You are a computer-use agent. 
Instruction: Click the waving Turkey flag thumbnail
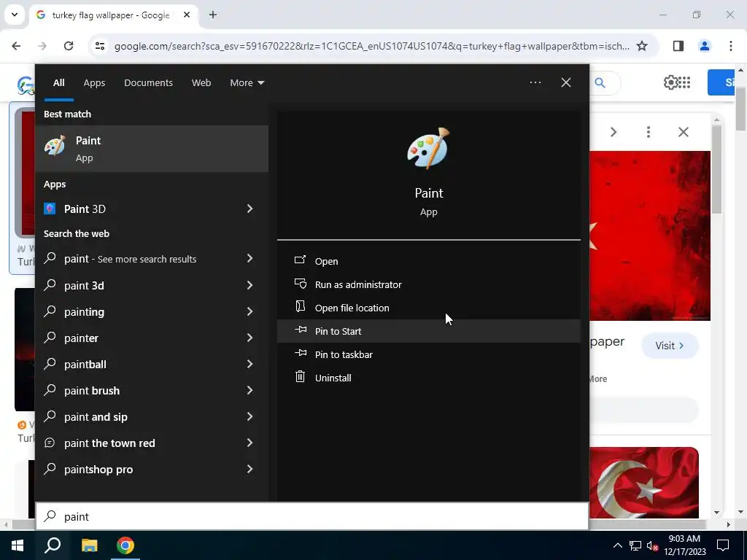644,482
